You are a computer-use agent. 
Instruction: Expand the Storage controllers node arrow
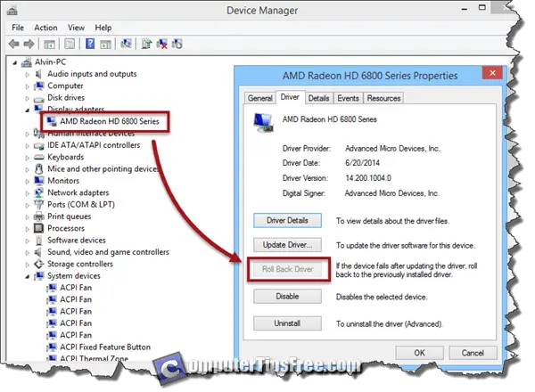point(28,265)
